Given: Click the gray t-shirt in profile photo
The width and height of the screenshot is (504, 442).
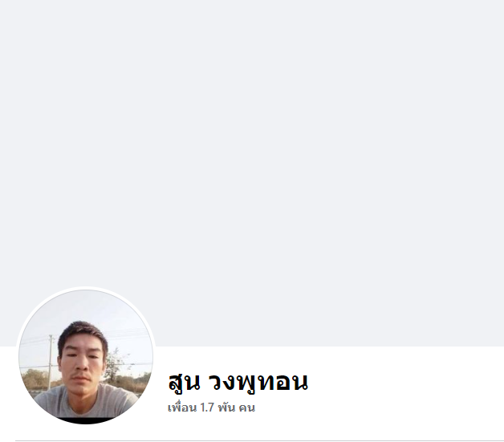Looking at the screenshot, I should (85, 402).
